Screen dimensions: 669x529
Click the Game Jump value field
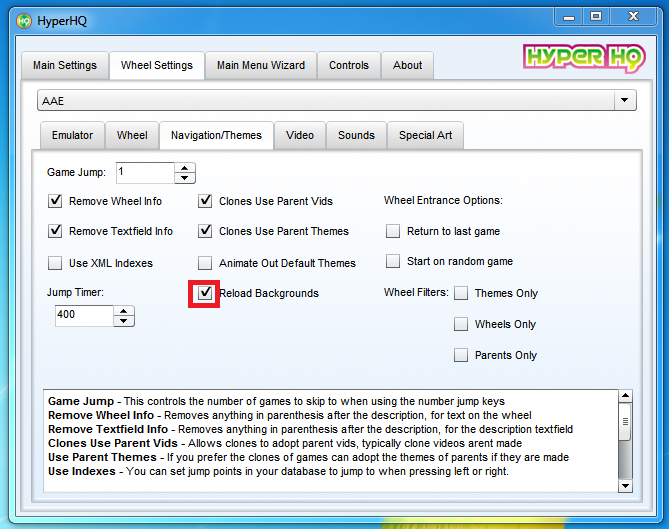pyautogui.click(x=145, y=172)
